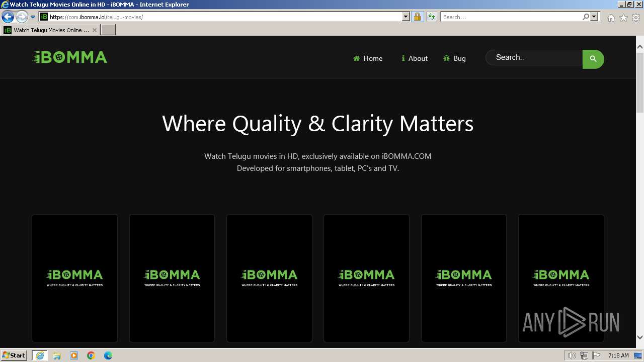
Task: Click the About info icon in navigation
Action: [x=403, y=58]
